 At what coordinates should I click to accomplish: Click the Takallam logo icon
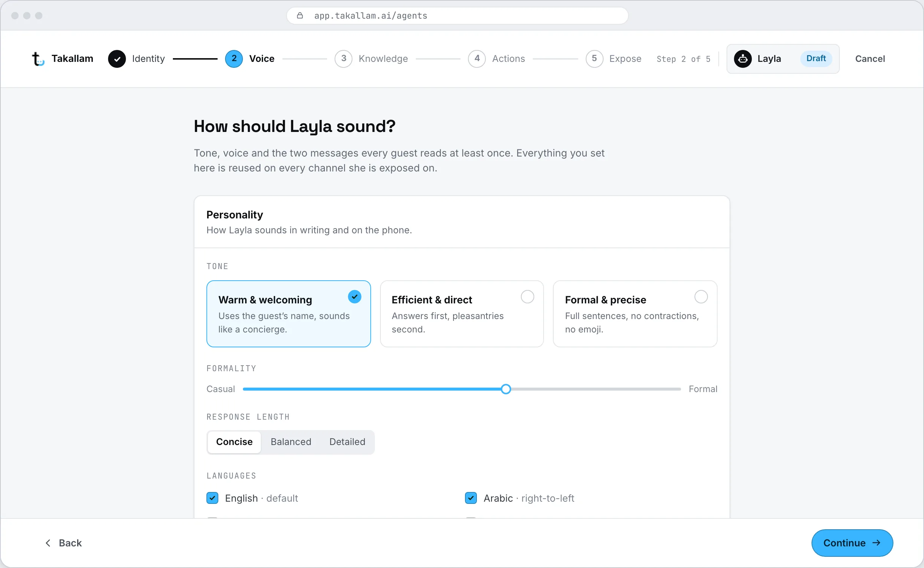tap(38, 59)
